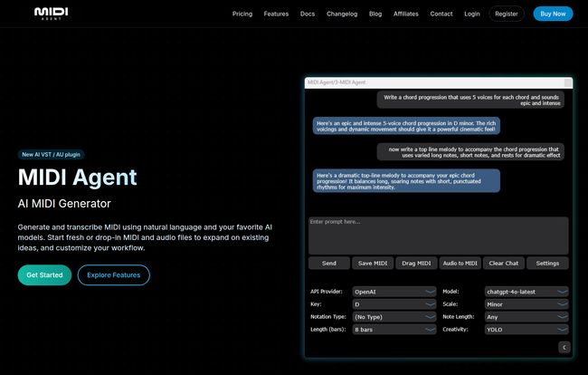
Task: Open the Creativity dropdown
Action: point(526,330)
